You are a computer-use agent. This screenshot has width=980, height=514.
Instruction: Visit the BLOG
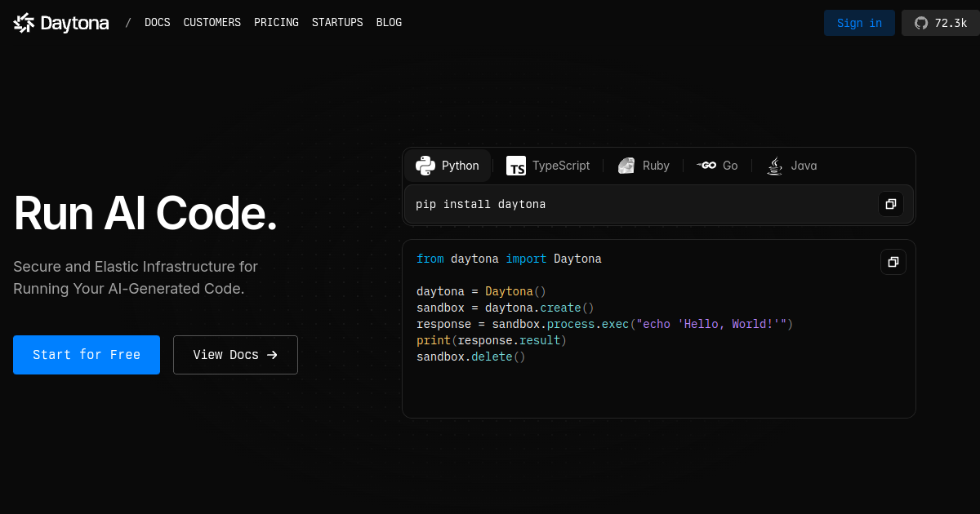click(390, 23)
